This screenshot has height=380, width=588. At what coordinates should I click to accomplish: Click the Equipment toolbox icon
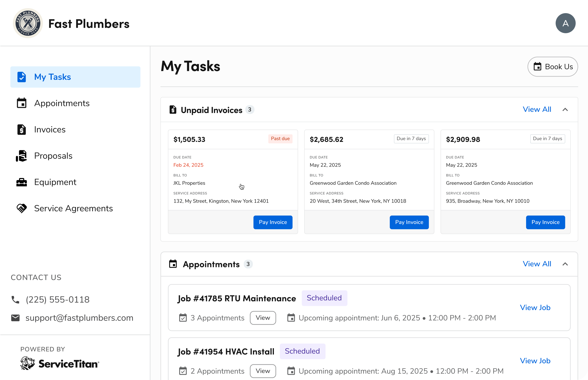pos(22,182)
